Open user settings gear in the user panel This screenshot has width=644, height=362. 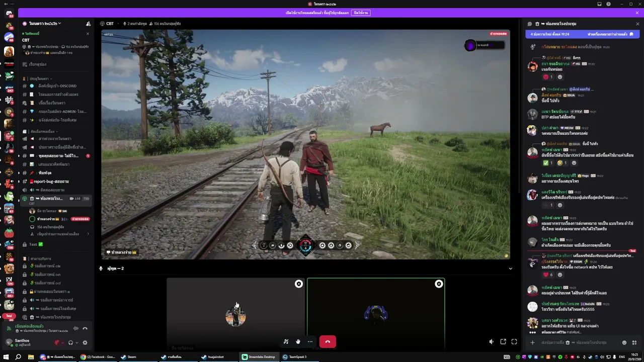[x=85, y=343]
